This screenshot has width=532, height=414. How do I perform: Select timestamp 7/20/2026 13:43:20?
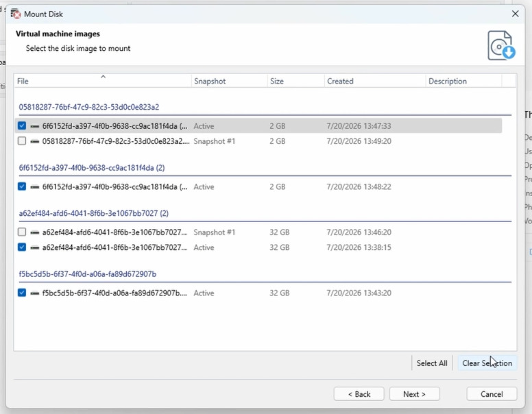coord(359,293)
